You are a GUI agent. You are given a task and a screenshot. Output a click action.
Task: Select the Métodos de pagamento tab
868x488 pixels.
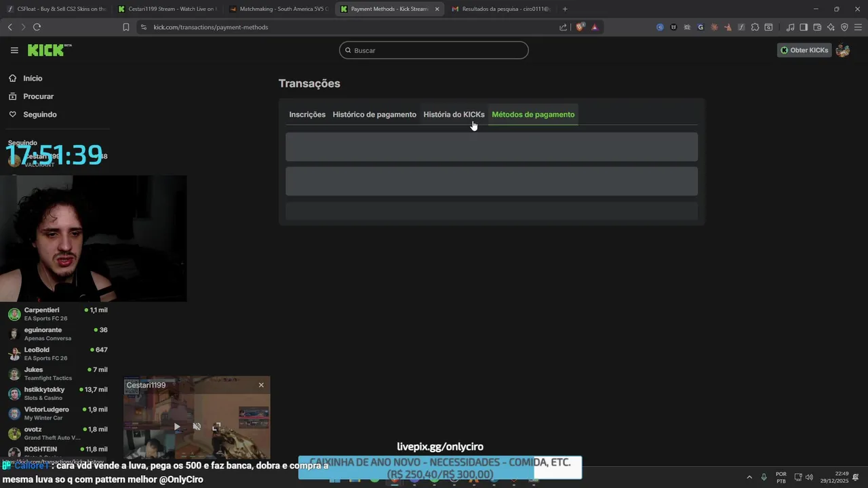point(533,115)
